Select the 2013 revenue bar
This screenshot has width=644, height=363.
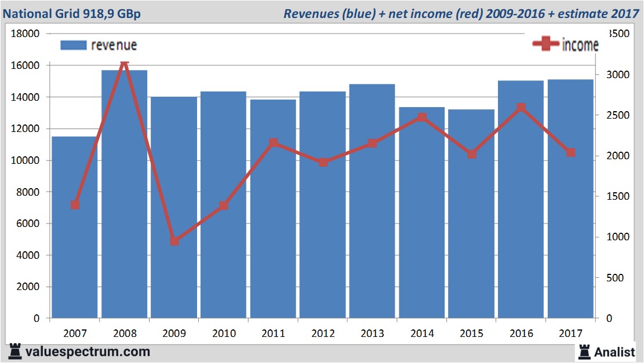point(372,201)
